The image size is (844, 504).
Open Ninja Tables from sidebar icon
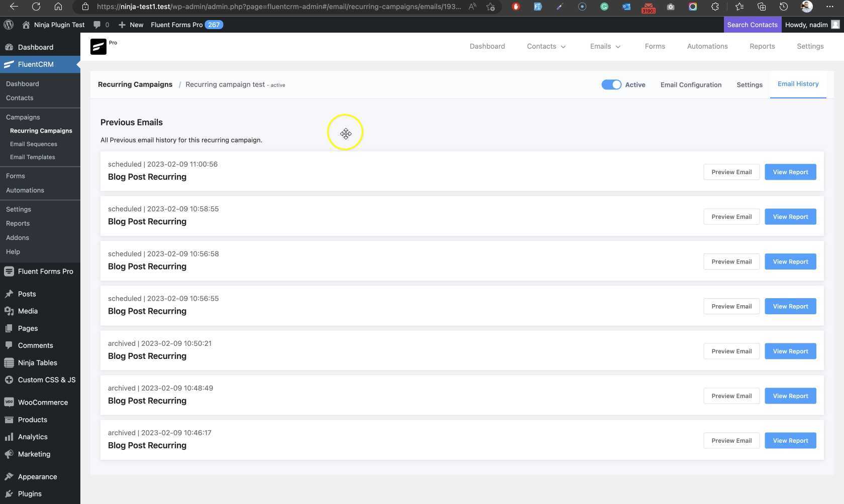[9, 362]
